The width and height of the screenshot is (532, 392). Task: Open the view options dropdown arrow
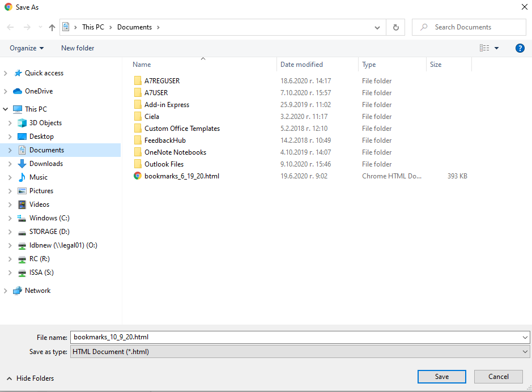(497, 48)
